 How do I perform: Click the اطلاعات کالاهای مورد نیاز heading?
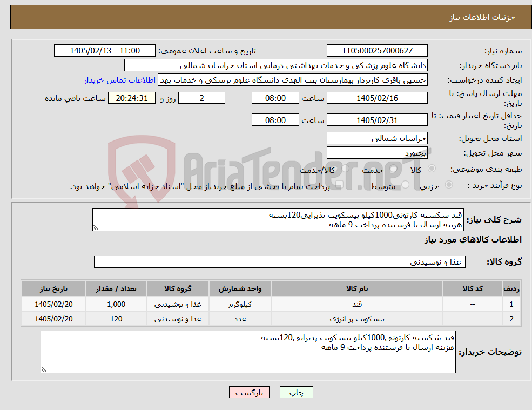(473, 240)
